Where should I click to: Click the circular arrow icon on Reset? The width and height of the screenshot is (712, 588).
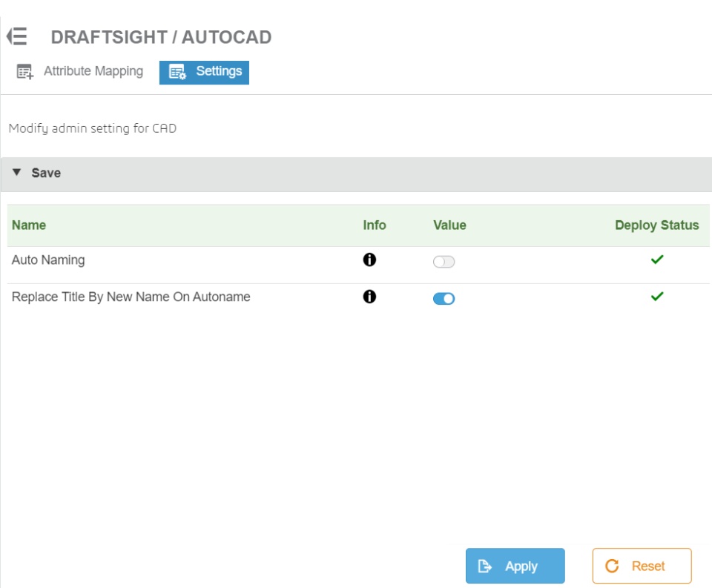coord(612,566)
